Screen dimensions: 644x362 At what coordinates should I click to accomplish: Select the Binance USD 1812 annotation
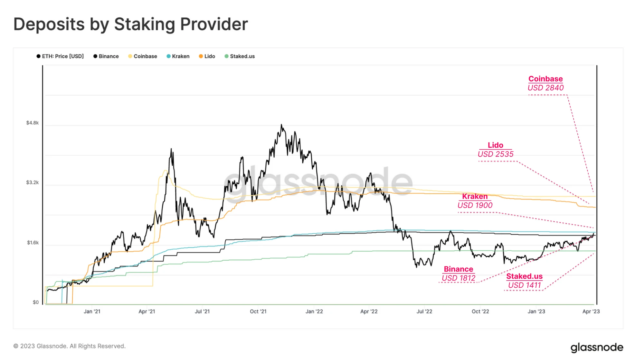(459, 274)
